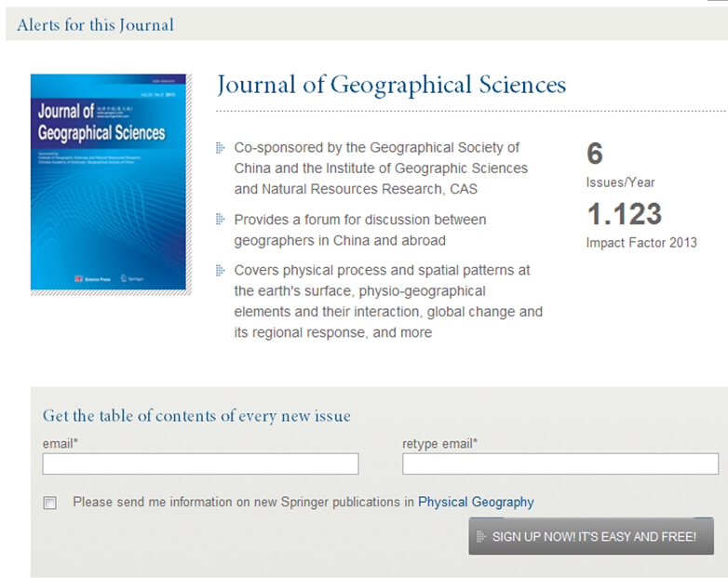
Task: Click the small icon on the Sign Up button
Action: (481, 537)
